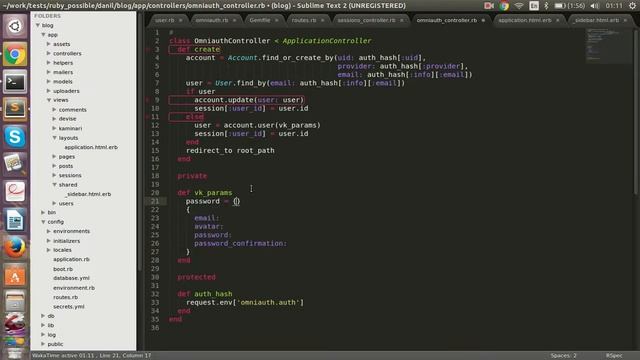Show the clock calendar at 01:11
Image resolution: width=640 pixels, height=360 pixels.
click(614, 6)
